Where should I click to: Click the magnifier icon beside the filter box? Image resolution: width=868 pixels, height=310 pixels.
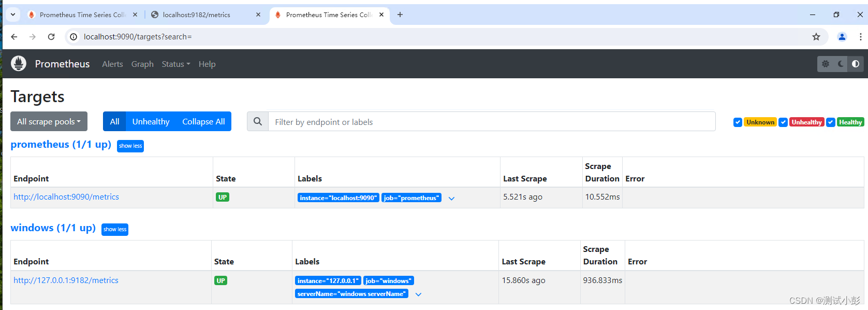[258, 121]
